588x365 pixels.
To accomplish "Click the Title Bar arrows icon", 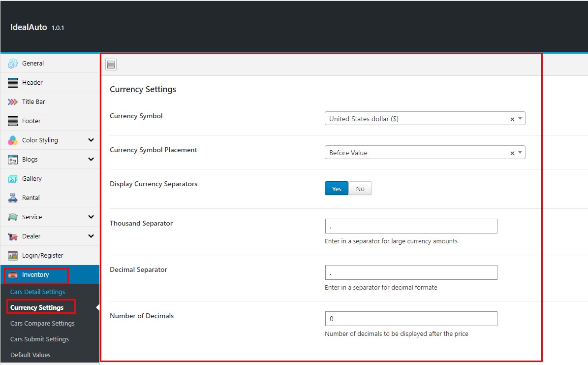I will click(13, 102).
